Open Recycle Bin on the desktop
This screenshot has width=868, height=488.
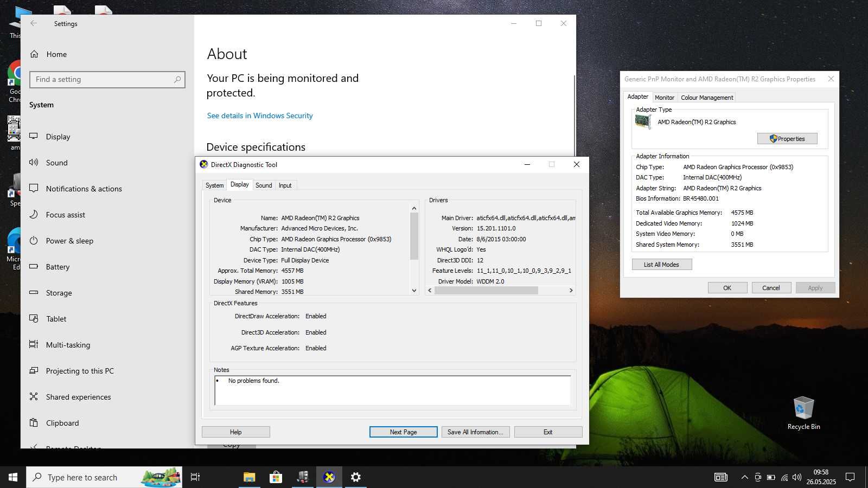(x=803, y=413)
